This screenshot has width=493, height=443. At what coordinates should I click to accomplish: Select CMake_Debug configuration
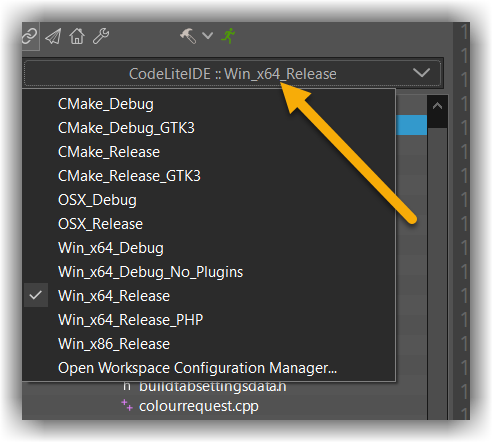(x=209, y=104)
